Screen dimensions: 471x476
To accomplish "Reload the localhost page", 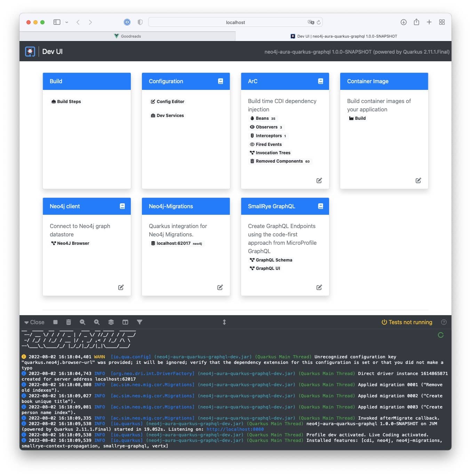I will click(318, 22).
